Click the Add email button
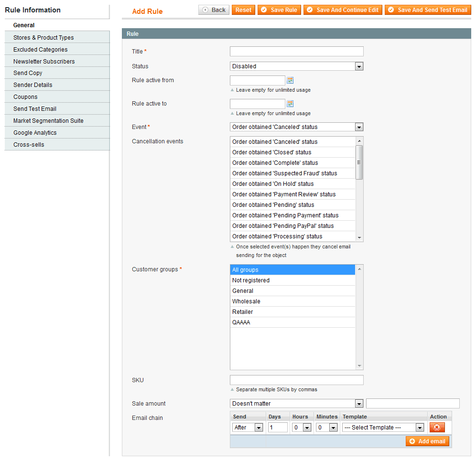This screenshot has width=476, height=461. click(x=427, y=441)
